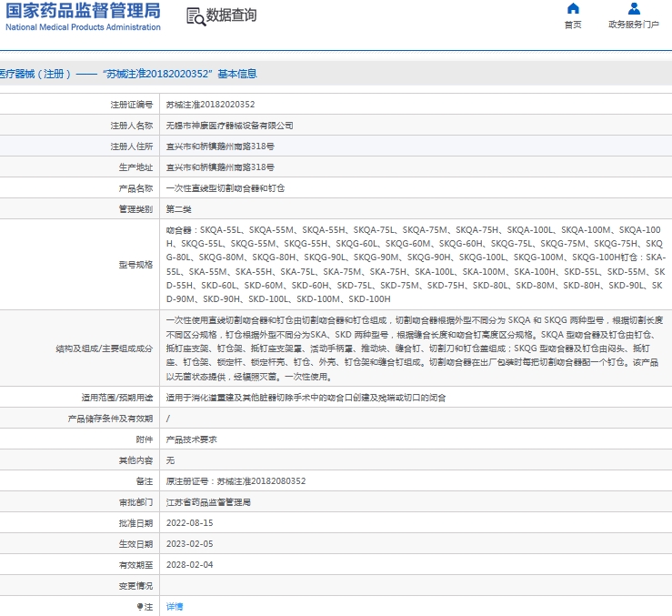This screenshot has height=616, width=672.
Task: Click the 批准日期 row label
Action: click(135, 523)
